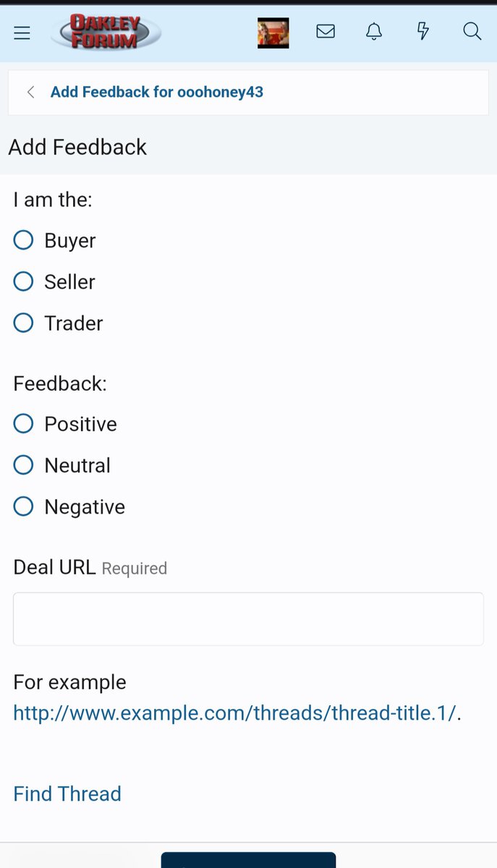This screenshot has height=868, width=497.
Task: Click the Find Thread link
Action: click(67, 793)
